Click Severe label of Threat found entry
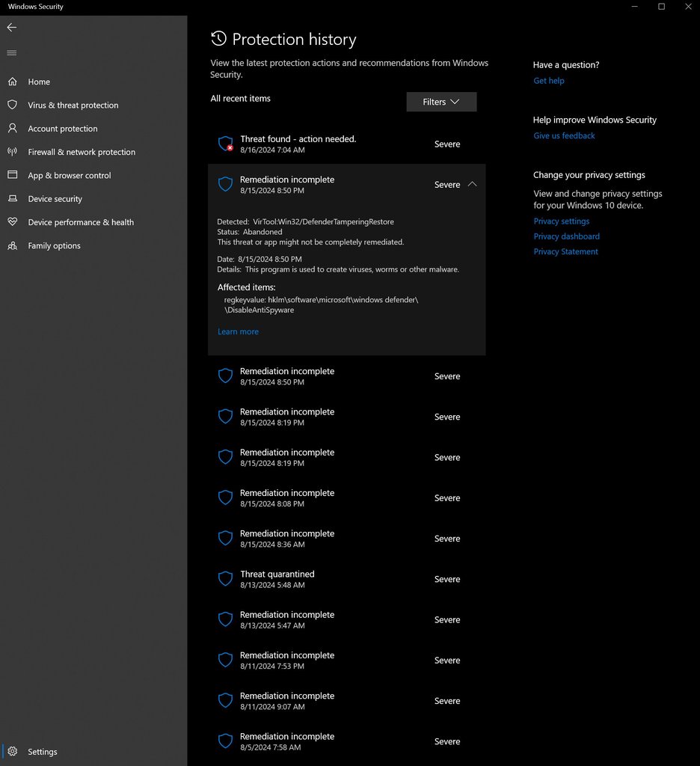 [x=447, y=144]
